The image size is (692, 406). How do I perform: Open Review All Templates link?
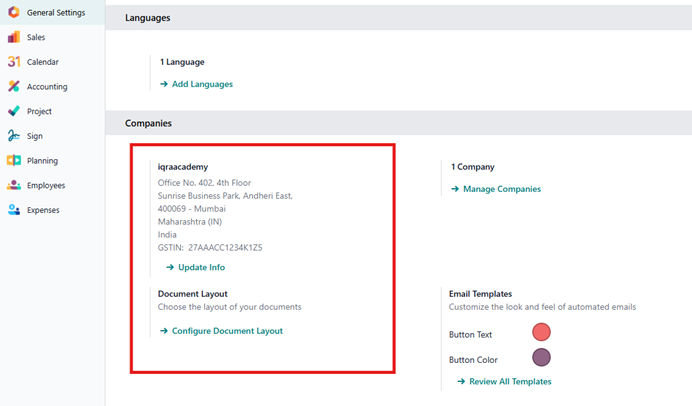coord(509,382)
